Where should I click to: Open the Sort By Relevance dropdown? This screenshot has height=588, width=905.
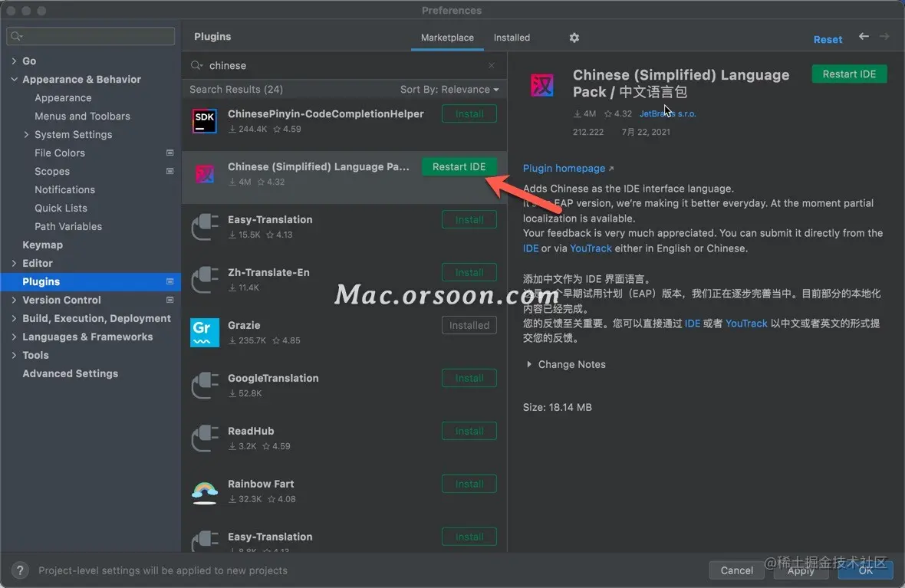(449, 90)
